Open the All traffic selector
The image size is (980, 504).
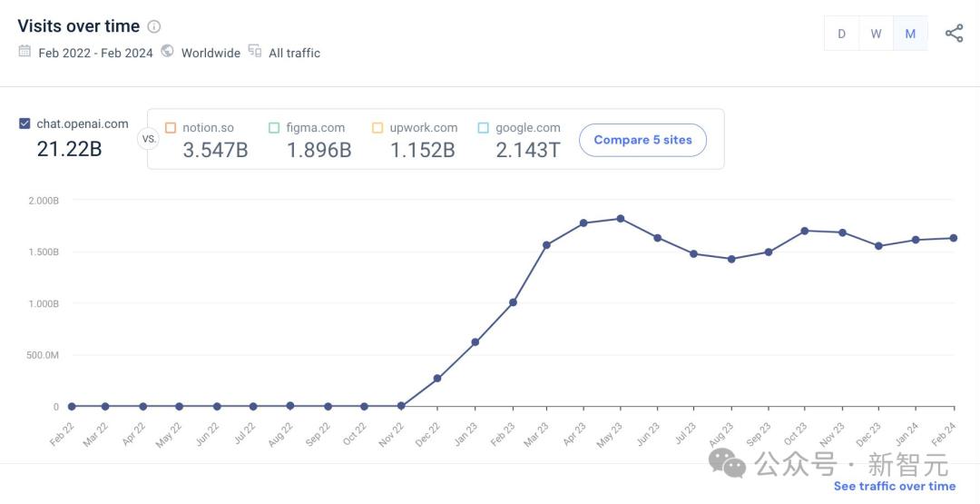[x=294, y=53]
